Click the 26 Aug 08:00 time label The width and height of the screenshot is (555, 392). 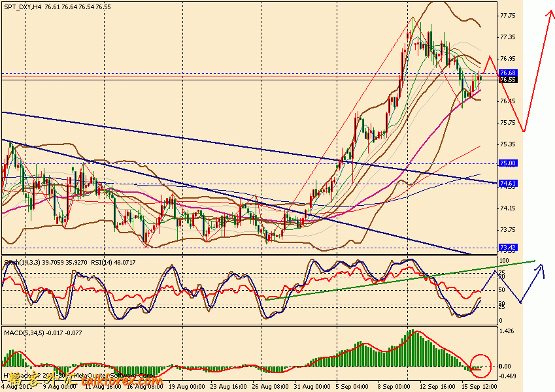click(270, 386)
